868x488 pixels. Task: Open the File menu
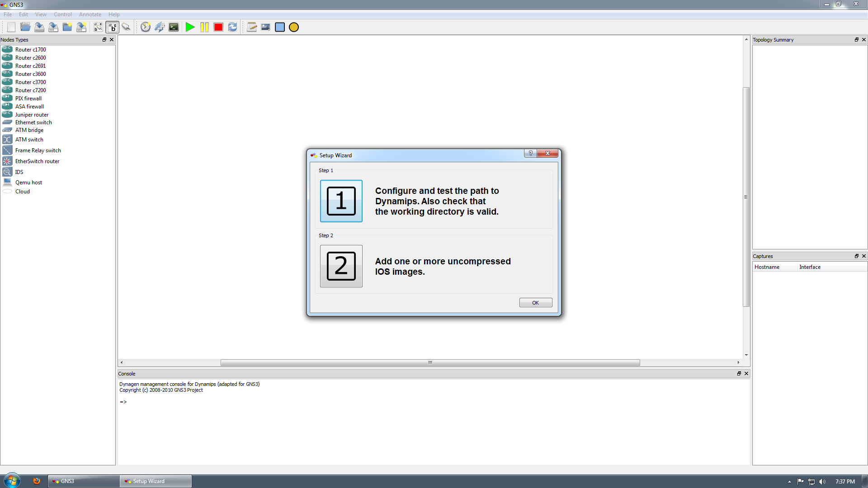(x=8, y=14)
